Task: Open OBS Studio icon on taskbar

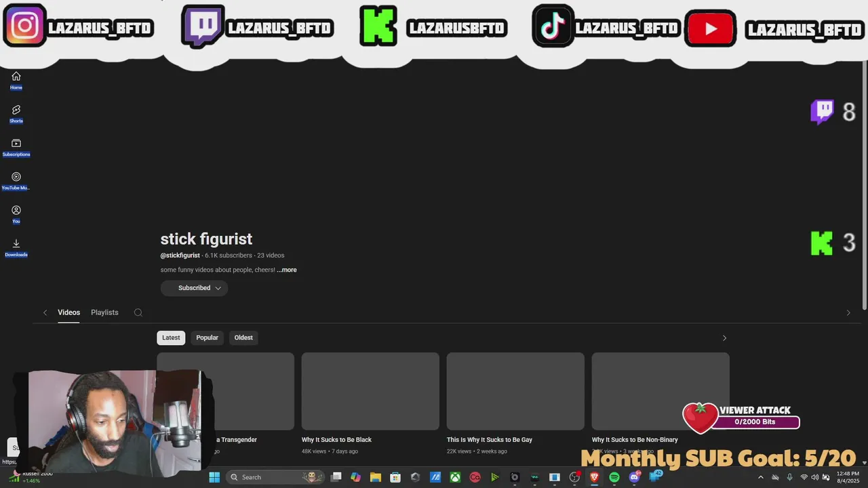Action: click(574, 477)
